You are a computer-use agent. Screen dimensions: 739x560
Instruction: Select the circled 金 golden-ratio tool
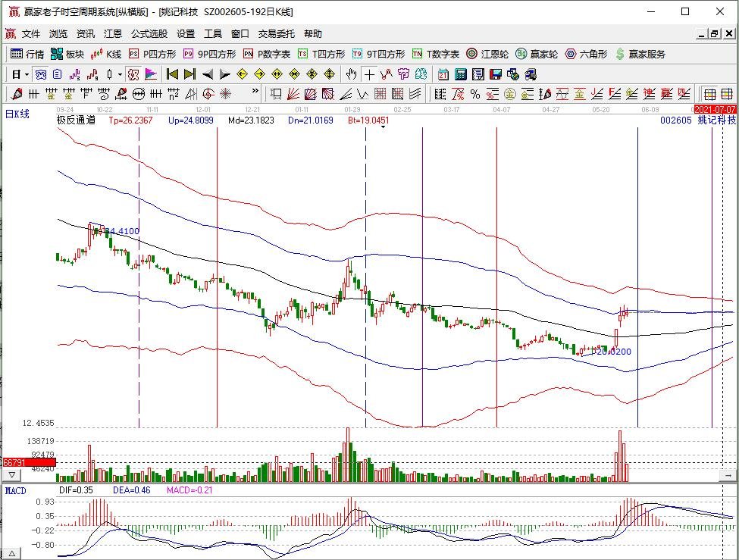click(x=510, y=94)
